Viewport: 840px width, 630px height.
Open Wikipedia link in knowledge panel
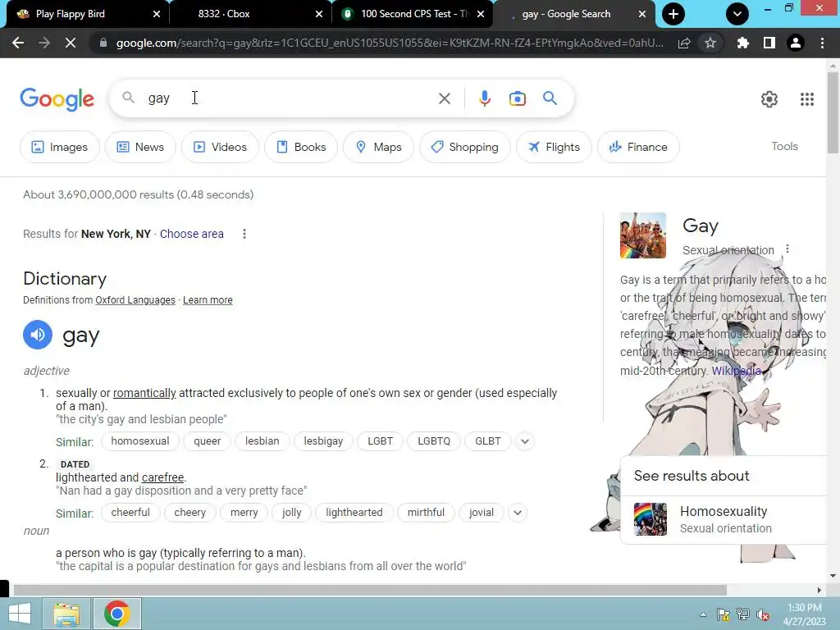(x=736, y=371)
